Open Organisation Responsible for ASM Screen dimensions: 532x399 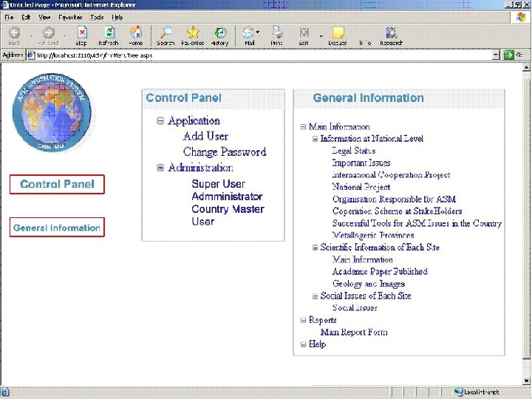coord(394,199)
